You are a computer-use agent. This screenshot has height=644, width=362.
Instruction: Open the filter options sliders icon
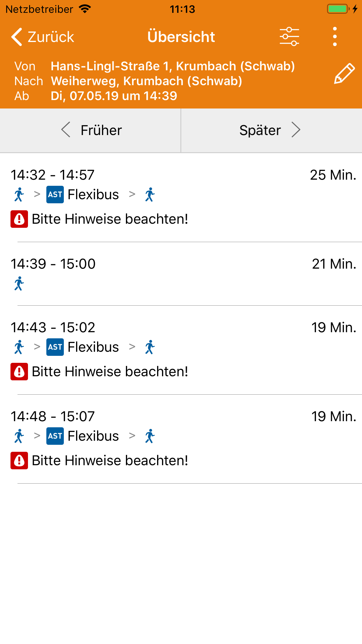click(289, 37)
